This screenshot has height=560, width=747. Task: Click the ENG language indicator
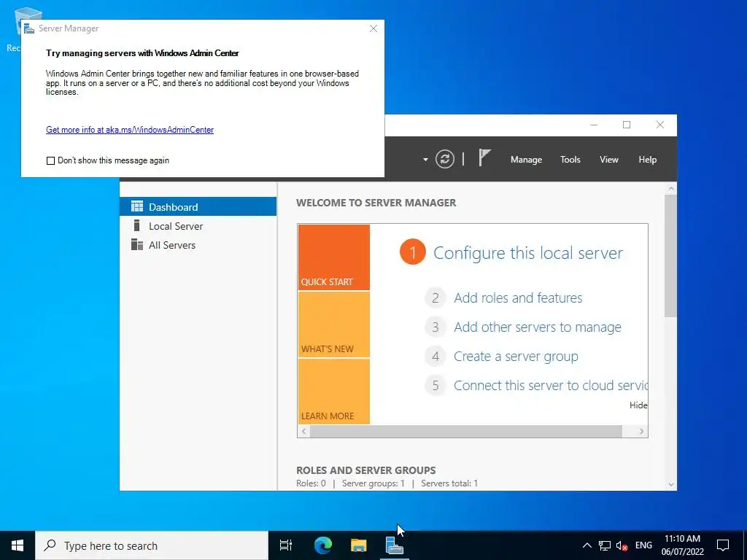click(643, 545)
